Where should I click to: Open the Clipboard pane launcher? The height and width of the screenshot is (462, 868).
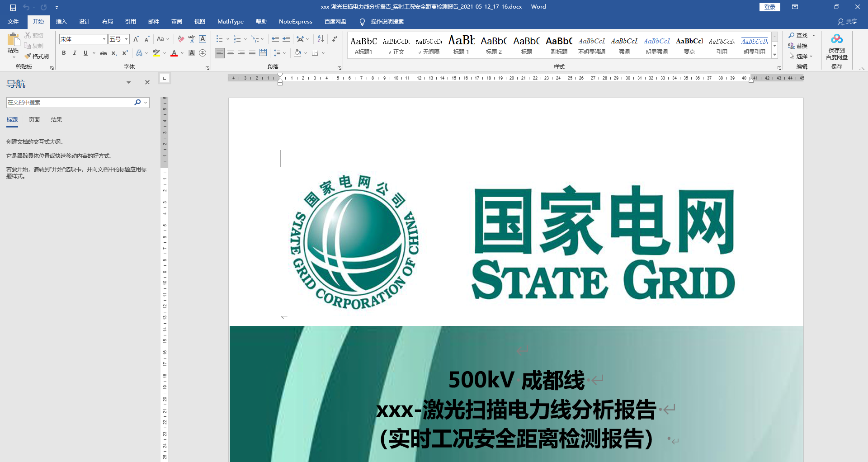(52, 67)
